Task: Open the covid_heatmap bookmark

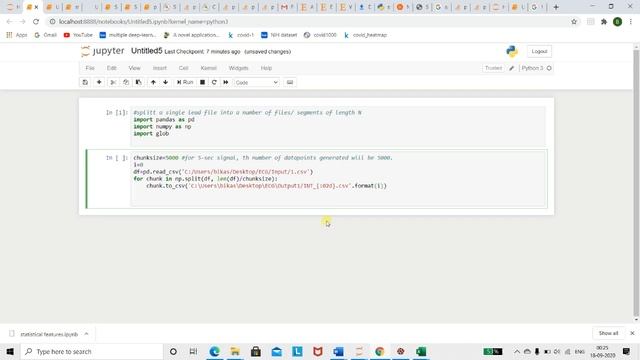Action: [365, 35]
